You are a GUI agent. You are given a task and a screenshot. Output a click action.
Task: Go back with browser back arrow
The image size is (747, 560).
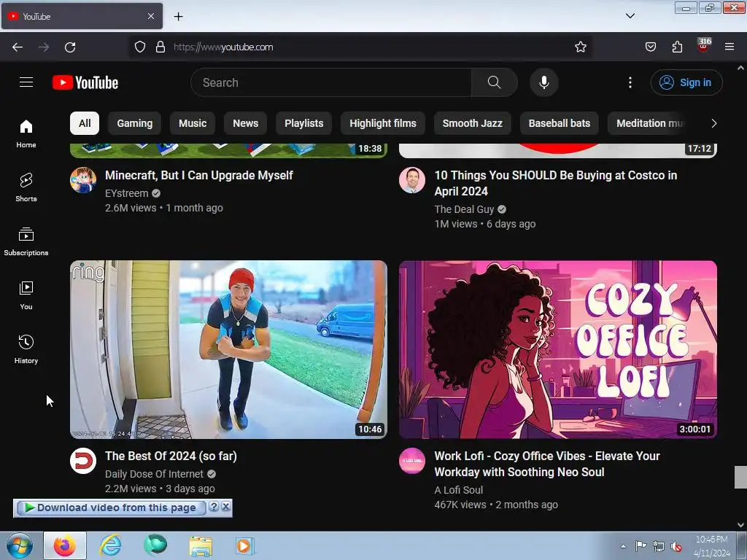[x=18, y=47]
